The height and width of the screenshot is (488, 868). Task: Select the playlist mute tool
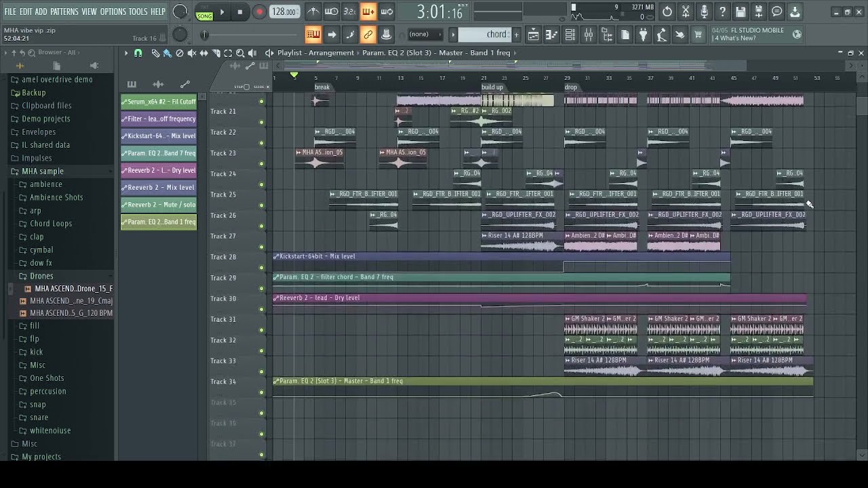(192, 53)
